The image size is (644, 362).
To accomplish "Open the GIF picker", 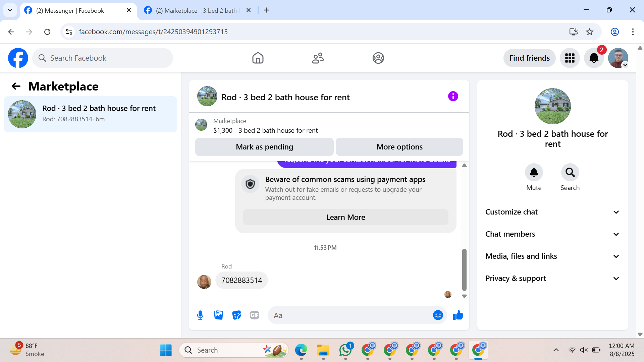I will pyautogui.click(x=255, y=315).
